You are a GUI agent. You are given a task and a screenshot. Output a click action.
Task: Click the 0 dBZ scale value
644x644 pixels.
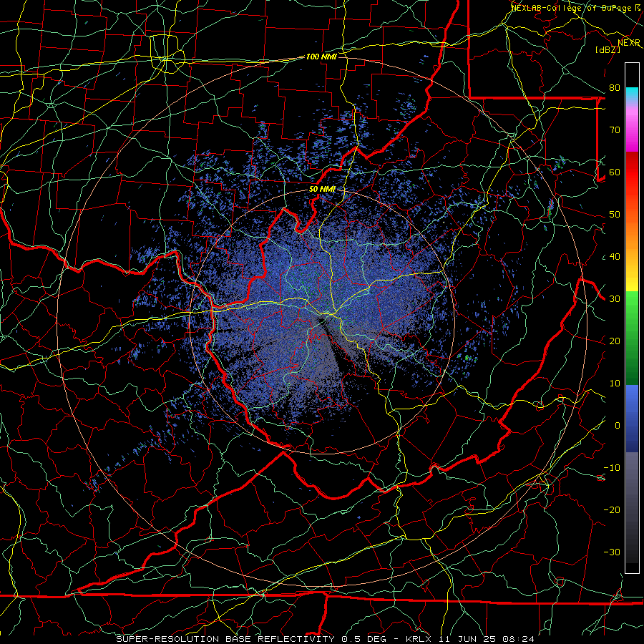pyautogui.click(x=618, y=426)
